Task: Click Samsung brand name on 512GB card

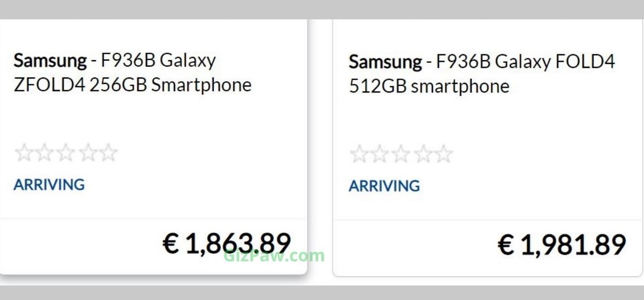Action: click(x=385, y=62)
